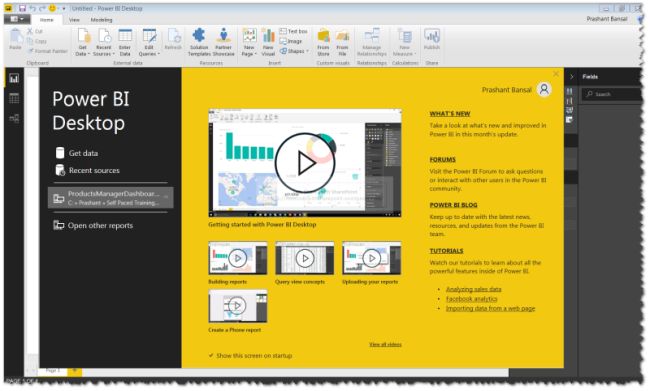Switch to Report view in sidebar
650x391 pixels.
coord(14,78)
